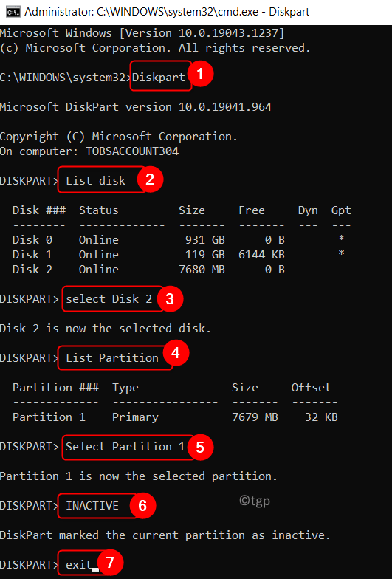Click red step marker number 4

coord(176,353)
